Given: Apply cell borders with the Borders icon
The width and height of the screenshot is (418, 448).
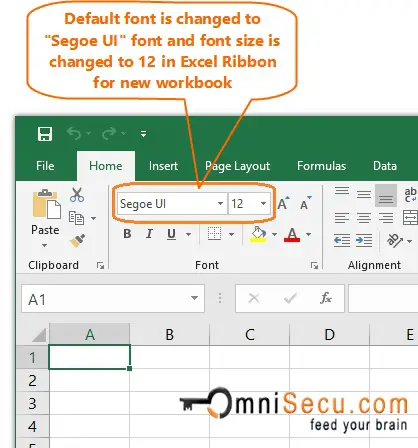Looking at the screenshot, I should [214, 234].
